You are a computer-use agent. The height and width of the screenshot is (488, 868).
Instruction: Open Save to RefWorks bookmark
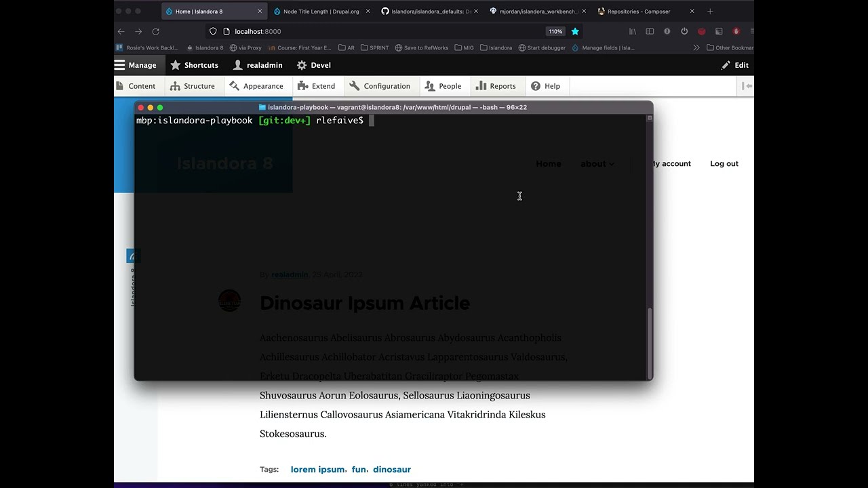tap(422, 48)
